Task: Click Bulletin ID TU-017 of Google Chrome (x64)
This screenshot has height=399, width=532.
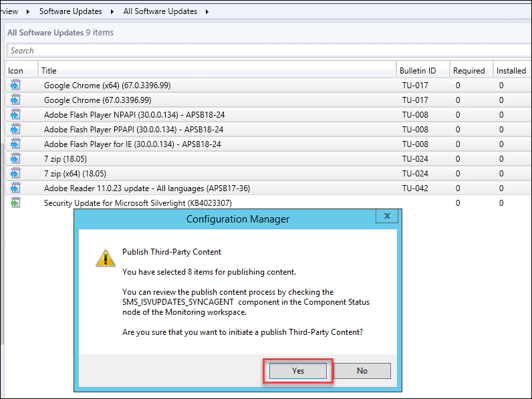Action: [415, 85]
